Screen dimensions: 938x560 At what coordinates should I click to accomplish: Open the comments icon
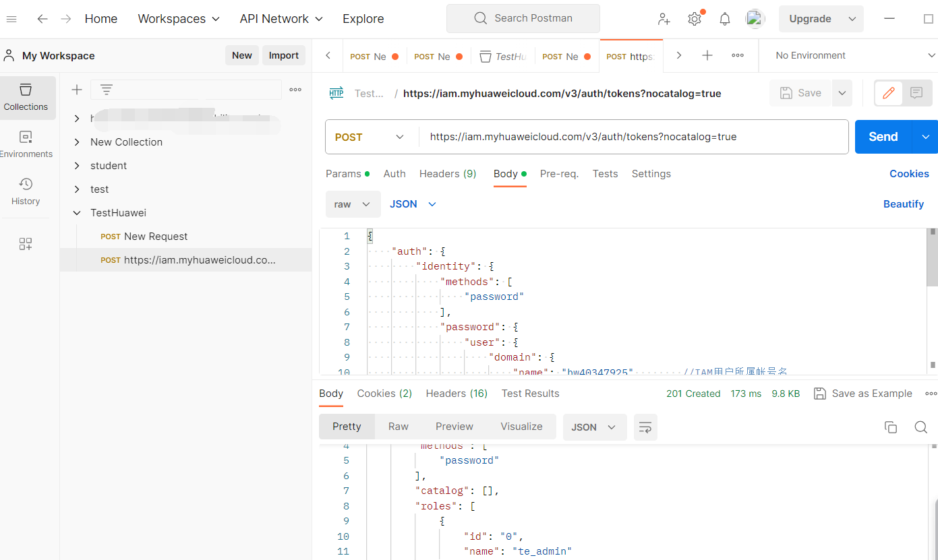pyautogui.click(x=916, y=93)
